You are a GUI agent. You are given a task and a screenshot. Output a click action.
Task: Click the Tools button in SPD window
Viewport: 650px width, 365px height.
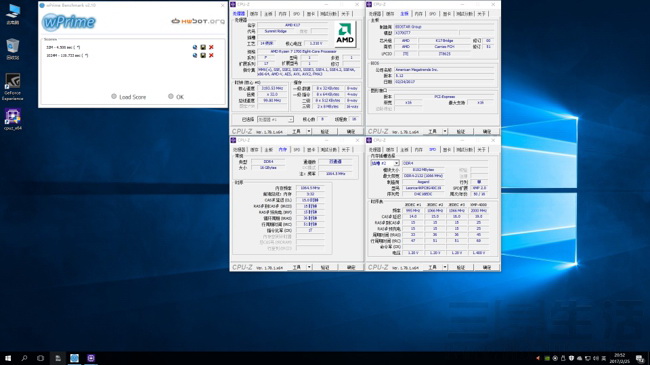(x=432, y=268)
